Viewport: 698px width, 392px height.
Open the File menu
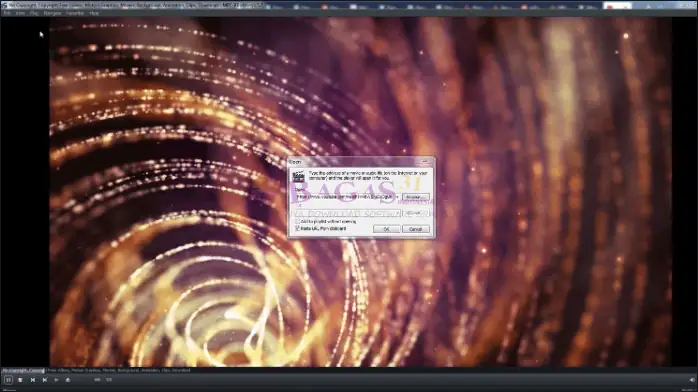pos(7,13)
